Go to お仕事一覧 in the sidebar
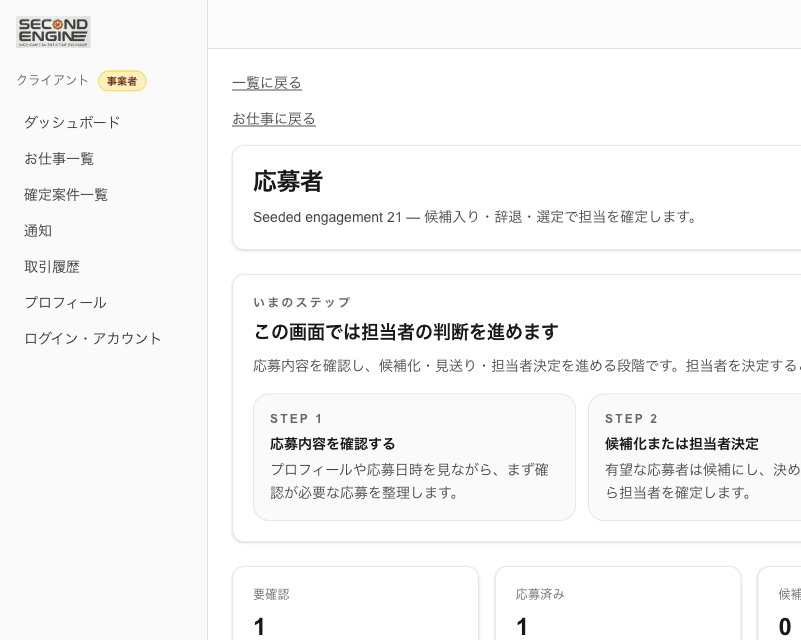The width and height of the screenshot is (801, 640). coord(59,159)
